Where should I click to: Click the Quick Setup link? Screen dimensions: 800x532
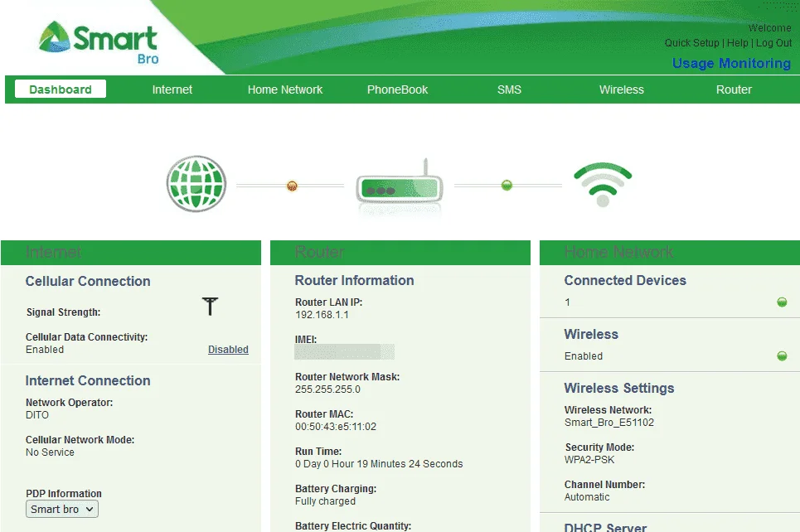pyautogui.click(x=691, y=43)
